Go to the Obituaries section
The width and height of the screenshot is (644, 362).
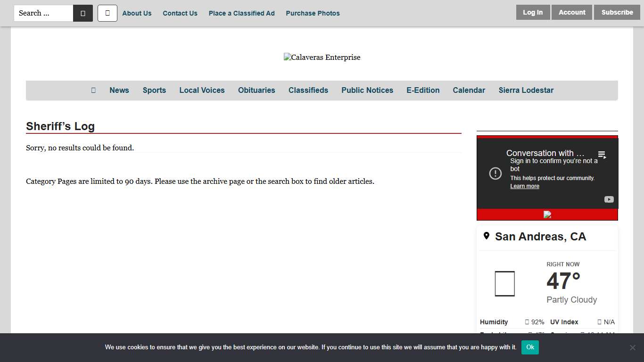pyautogui.click(x=256, y=90)
